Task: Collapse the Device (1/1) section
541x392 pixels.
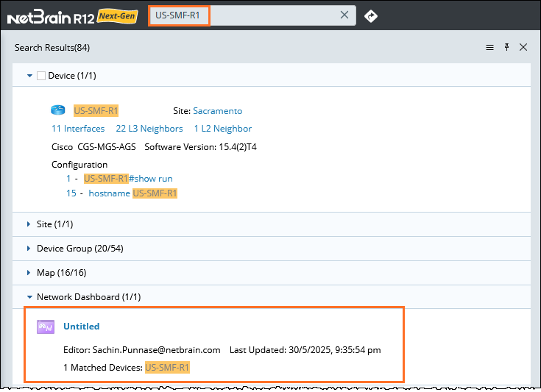Action: (x=29, y=76)
